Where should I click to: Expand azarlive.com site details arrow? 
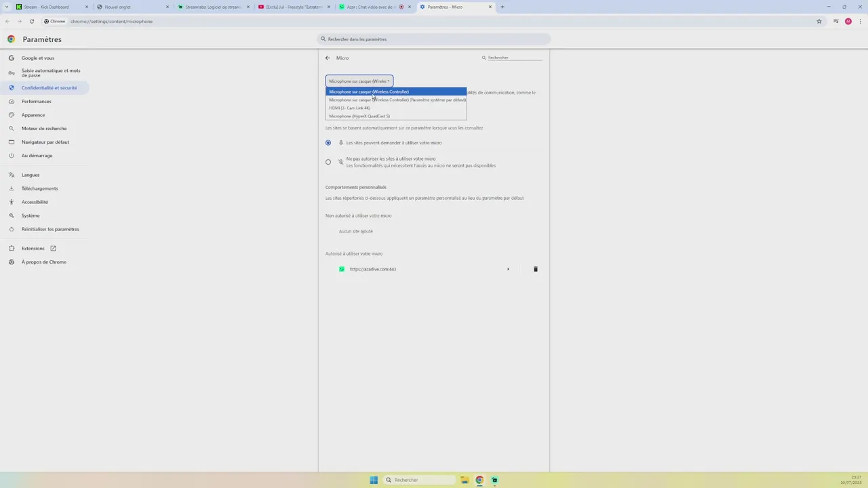[x=508, y=269]
